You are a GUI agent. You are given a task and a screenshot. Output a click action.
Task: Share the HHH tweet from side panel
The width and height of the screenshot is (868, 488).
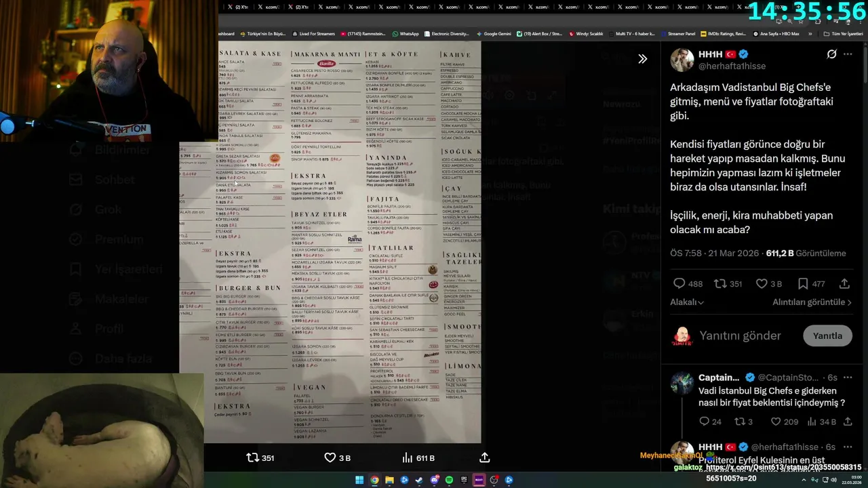point(844,284)
